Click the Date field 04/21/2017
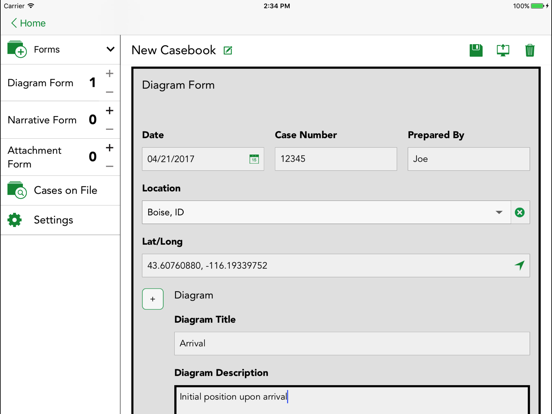 pos(203,159)
